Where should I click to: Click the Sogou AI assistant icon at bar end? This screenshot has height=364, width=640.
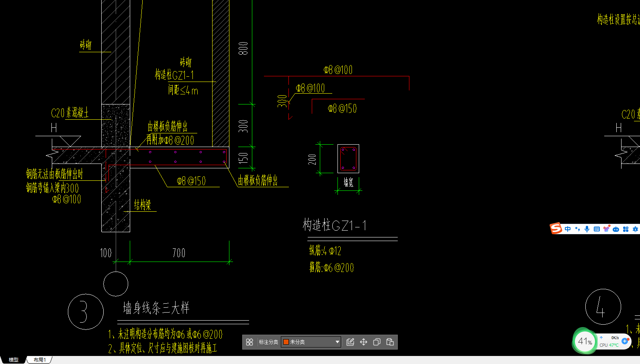point(635,229)
